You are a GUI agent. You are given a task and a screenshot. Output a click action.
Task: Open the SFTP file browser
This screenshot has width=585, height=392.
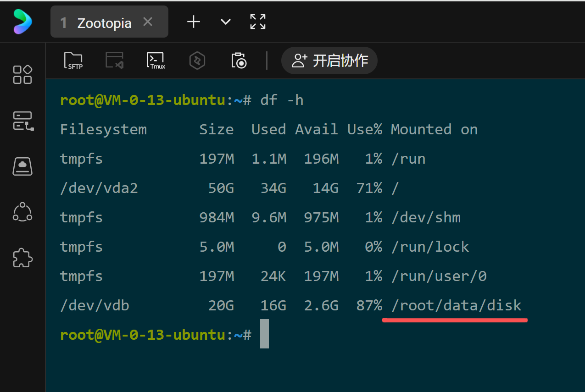[73, 60]
